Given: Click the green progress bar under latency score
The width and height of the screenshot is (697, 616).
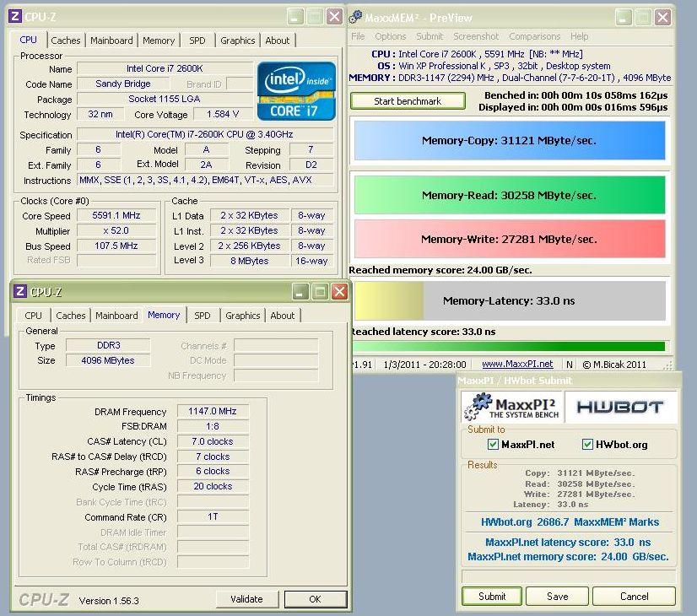Looking at the screenshot, I should [x=509, y=346].
